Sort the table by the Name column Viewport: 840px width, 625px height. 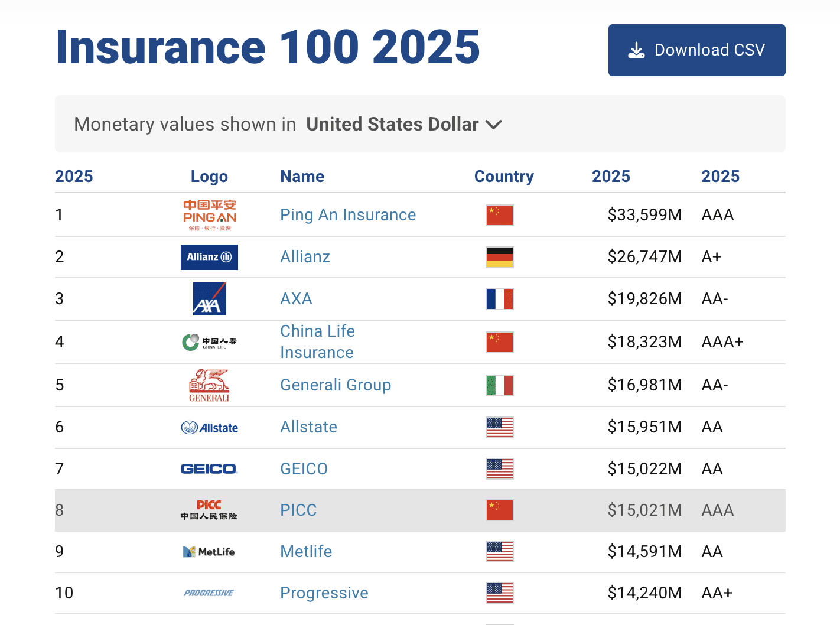(302, 176)
